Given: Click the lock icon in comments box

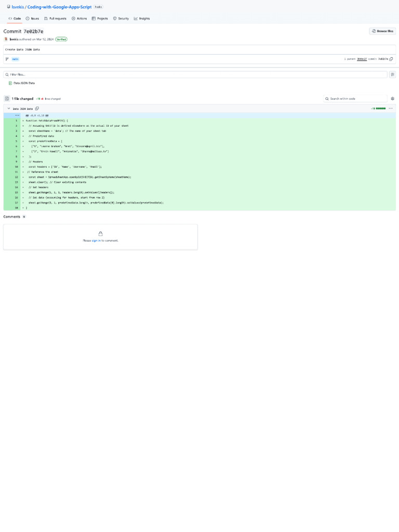Looking at the screenshot, I should click(100, 234).
